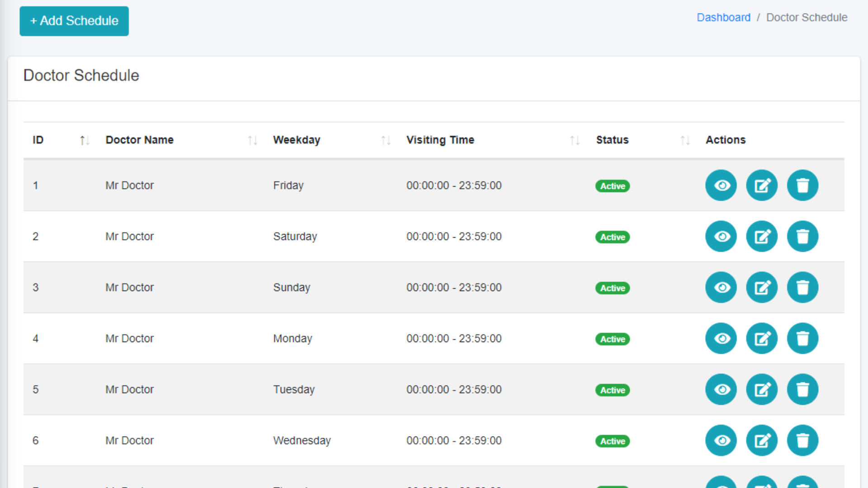View details of Saturday schedule
This screenshot has width=868, height=488.
click(x=721, y=236)
